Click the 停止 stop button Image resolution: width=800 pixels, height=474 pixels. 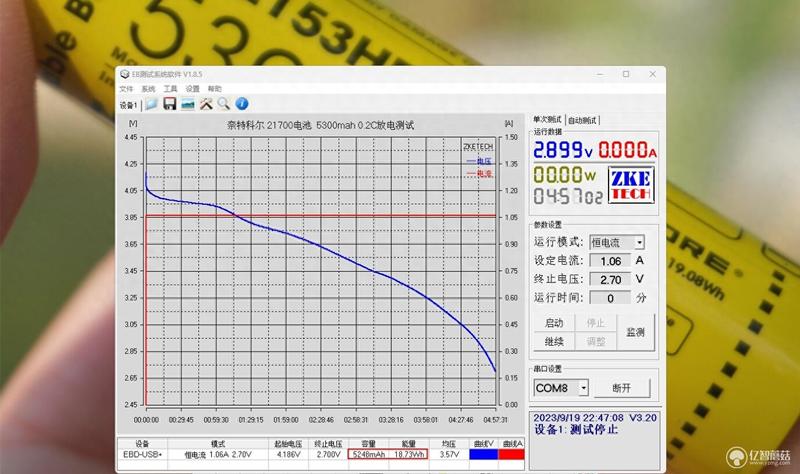point(595,323)
